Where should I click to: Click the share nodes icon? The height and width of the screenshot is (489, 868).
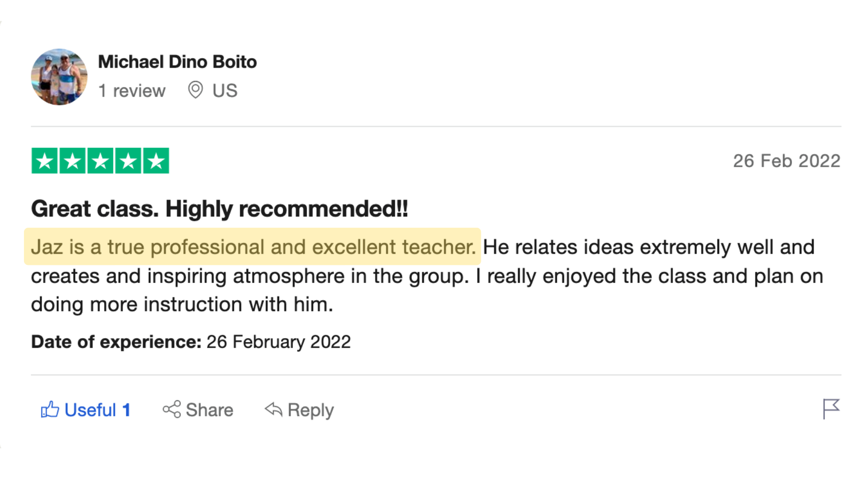pos(172,409)
